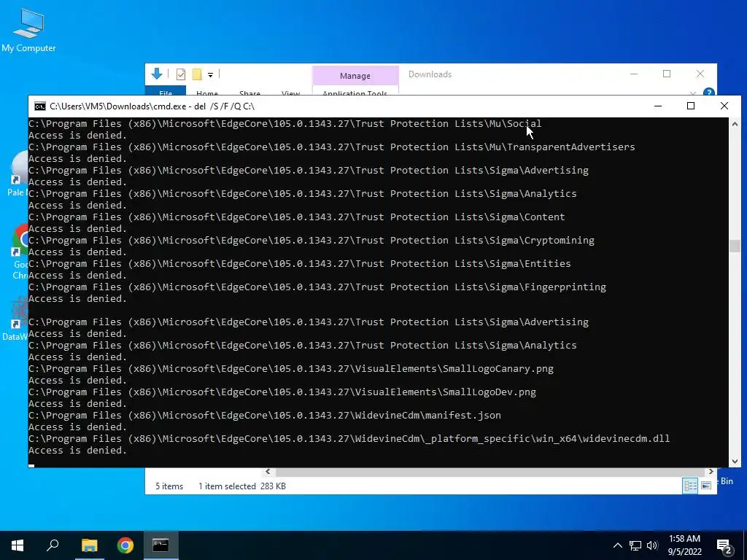The height and width of the screenshot is (560, 747).
Task: Click the Pale Moon desktop shortcut
Action: click(x=18, y=174)
